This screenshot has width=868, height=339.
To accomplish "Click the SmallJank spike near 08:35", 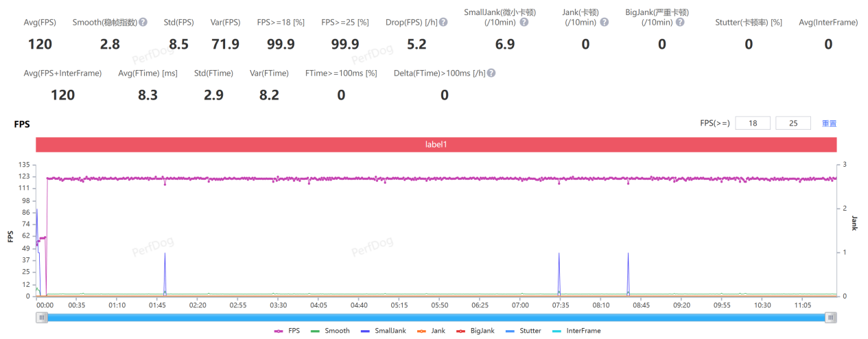I will tap(628, 274).
